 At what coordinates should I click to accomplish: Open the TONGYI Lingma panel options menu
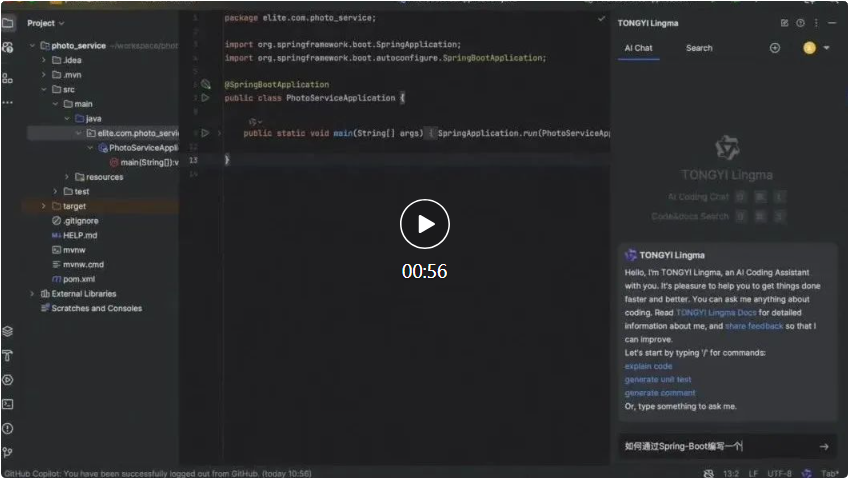(x=816, y=23)
